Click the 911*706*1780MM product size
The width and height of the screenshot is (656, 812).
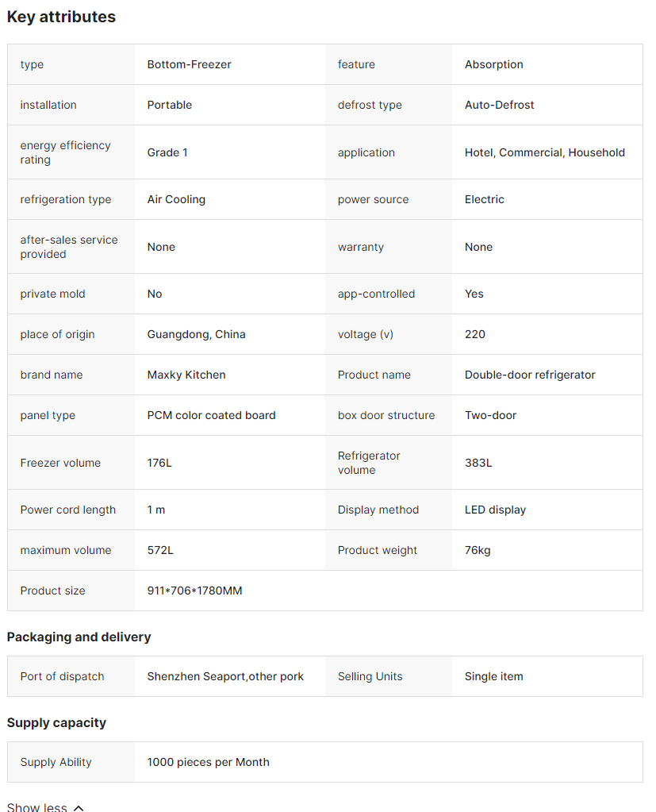pyautogui.click(x=194, y=591)
